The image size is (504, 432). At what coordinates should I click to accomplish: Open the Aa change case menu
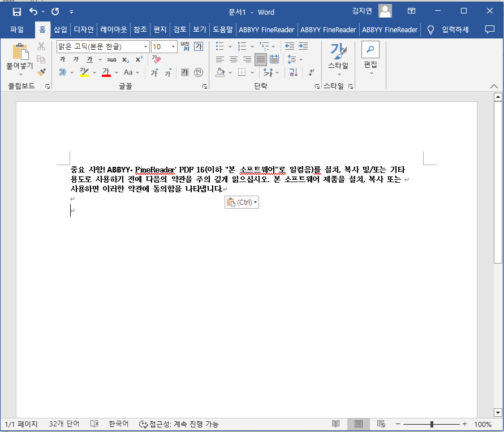(x=131, y=72)
